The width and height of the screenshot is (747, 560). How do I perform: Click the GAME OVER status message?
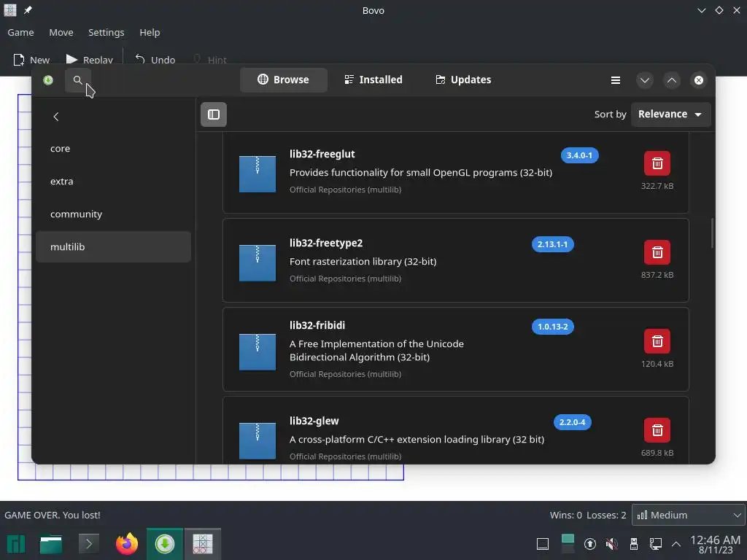tap(53, 515)
